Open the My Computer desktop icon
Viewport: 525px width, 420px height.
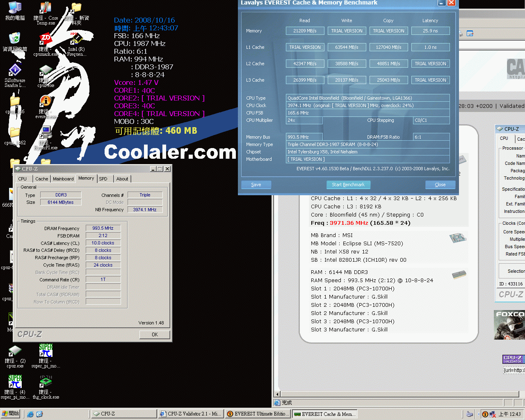pyautogui.click(x=15, y=11)
